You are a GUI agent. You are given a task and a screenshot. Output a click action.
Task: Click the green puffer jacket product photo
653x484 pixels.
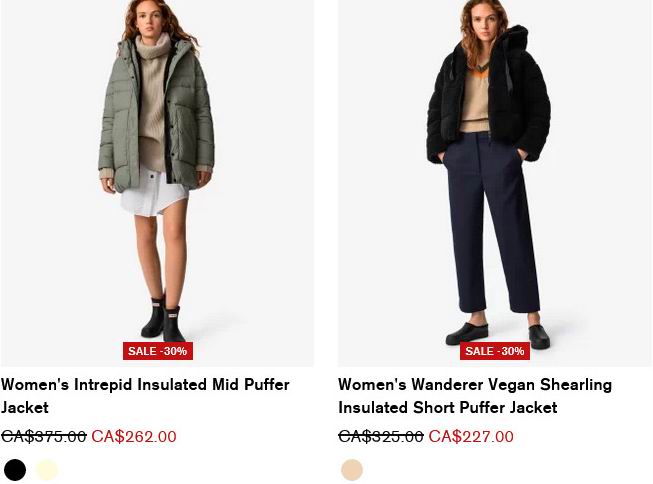tap(157, 183)
